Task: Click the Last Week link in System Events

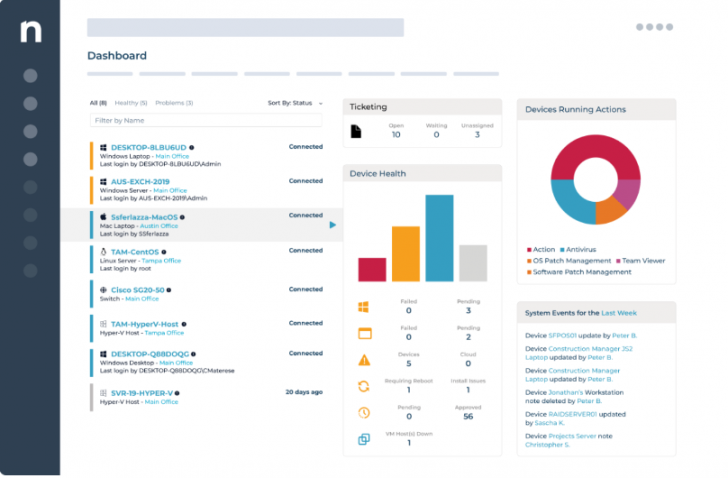Action: click(619, 313)
